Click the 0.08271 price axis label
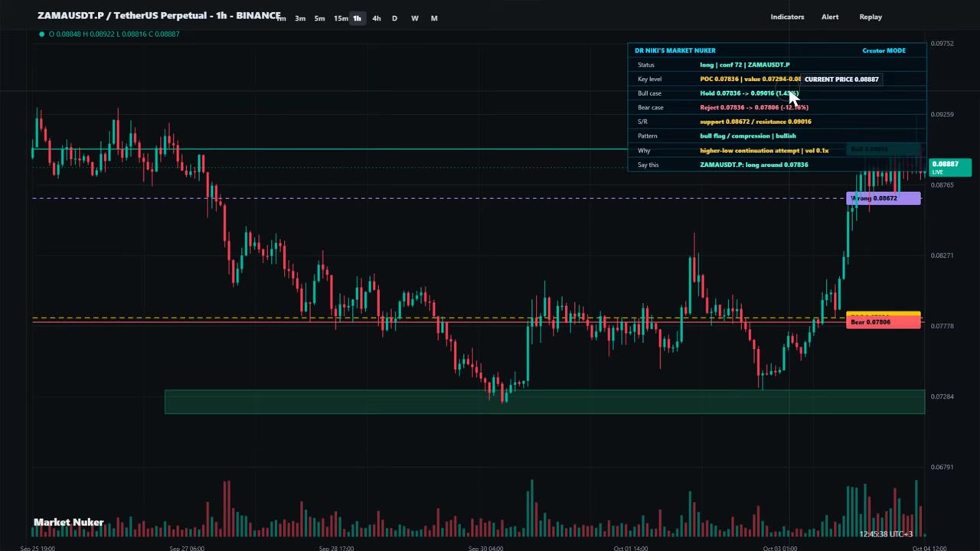The height and width of the screenshot is (551, 980). point(942,256)
